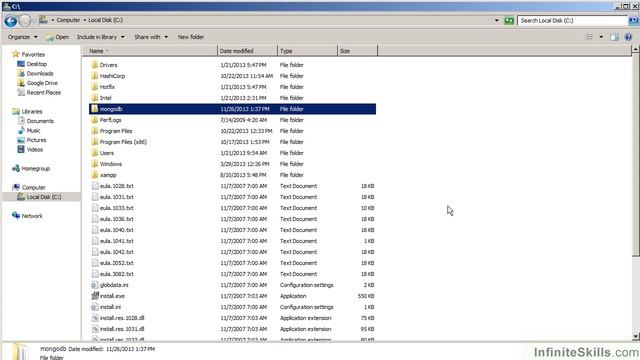Select the Hotfix folder name
This screenshot has height=360, width=640.
point(107,87)
